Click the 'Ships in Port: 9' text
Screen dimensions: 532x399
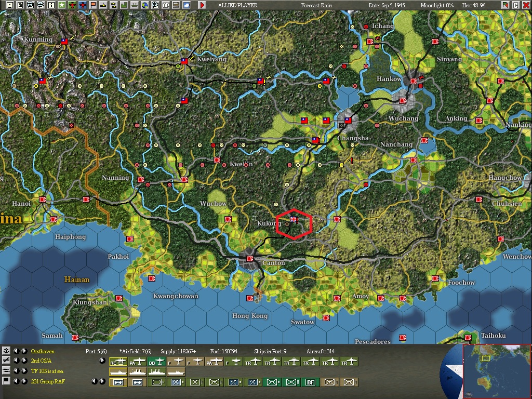click(270, 351)
